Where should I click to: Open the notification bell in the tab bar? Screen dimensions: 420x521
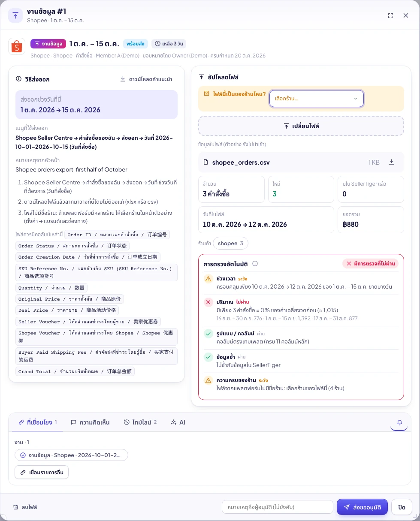[399, 422]
